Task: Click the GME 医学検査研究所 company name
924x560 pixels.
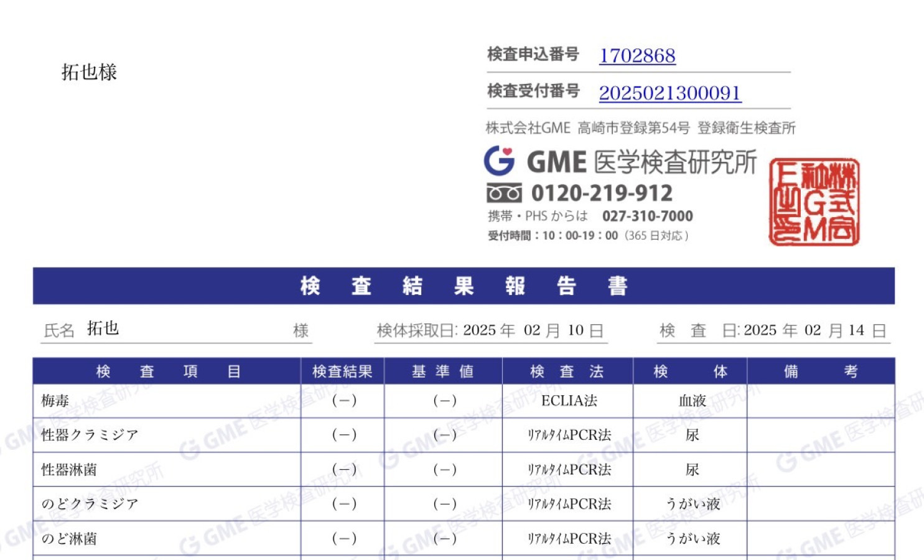Action: tap(642, 162)
